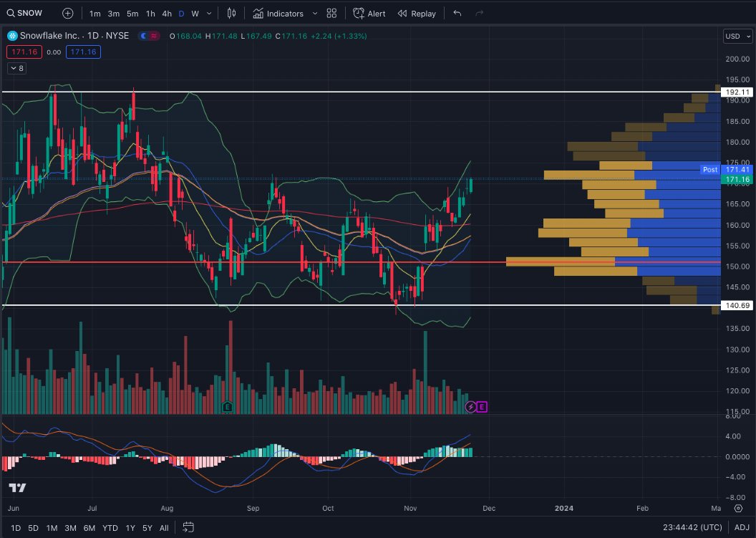
Task: Redo the chart action
Action: (479, 14)
